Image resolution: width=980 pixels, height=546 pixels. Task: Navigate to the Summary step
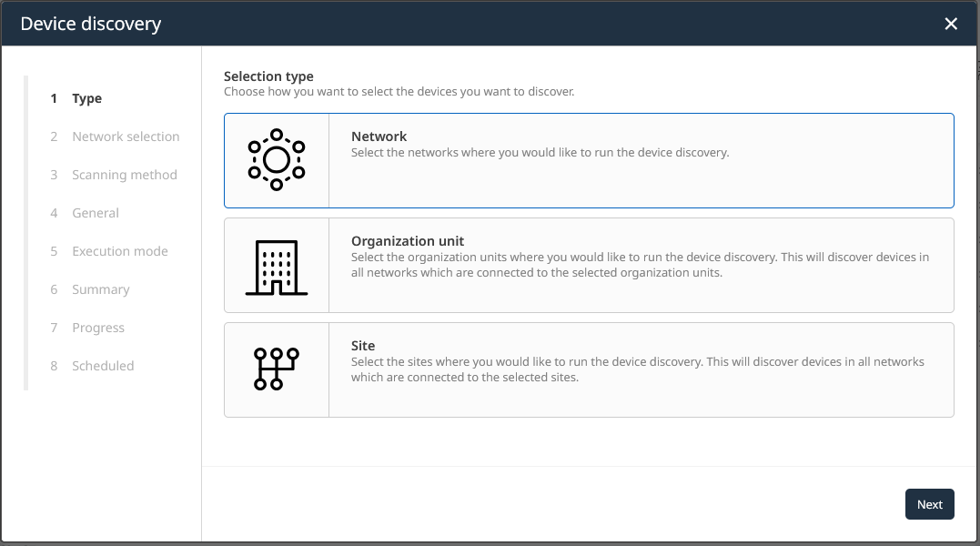[101, 289]
